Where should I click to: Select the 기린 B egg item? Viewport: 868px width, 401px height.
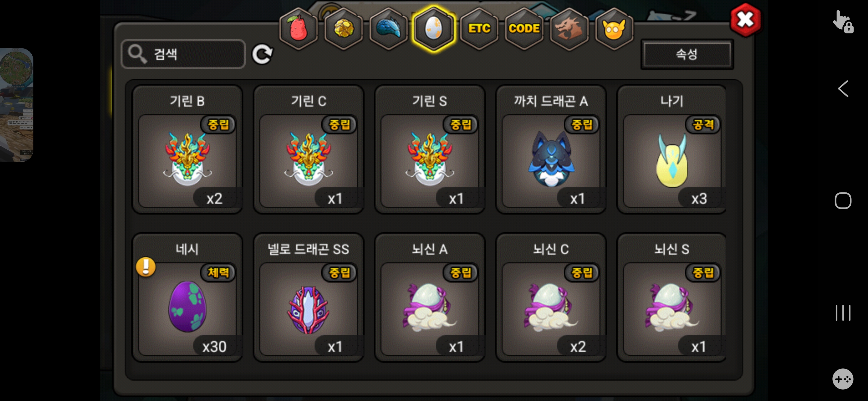187,149
